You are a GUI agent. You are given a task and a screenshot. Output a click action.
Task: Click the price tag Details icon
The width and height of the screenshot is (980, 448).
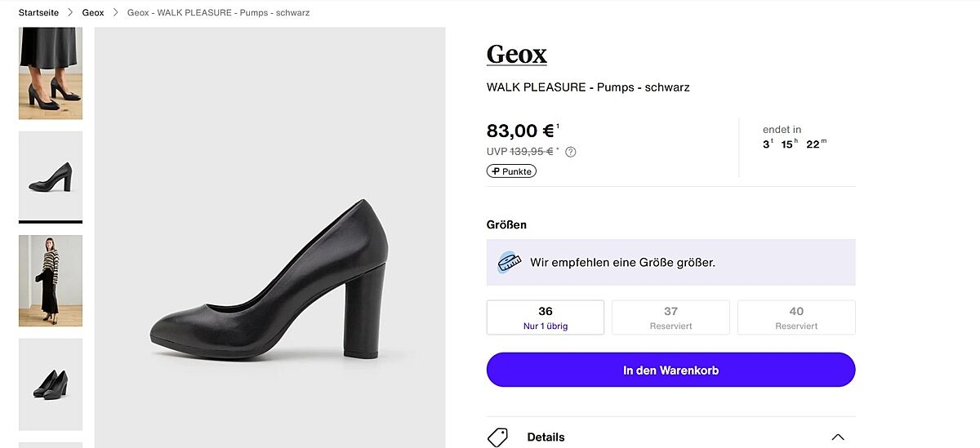pyautogui.click(x=497, y=437)
